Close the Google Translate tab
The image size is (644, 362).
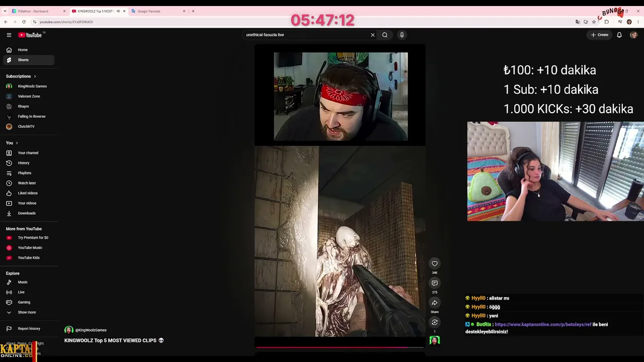[184, 11]
